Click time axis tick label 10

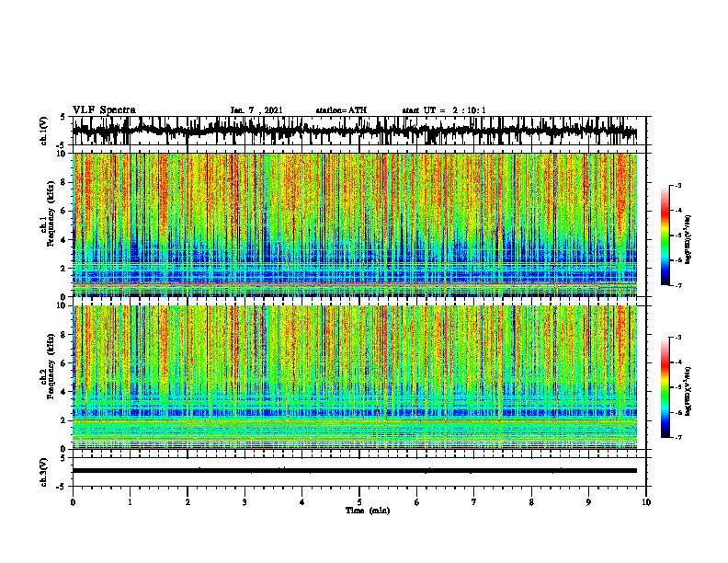(x=646, y=502)
